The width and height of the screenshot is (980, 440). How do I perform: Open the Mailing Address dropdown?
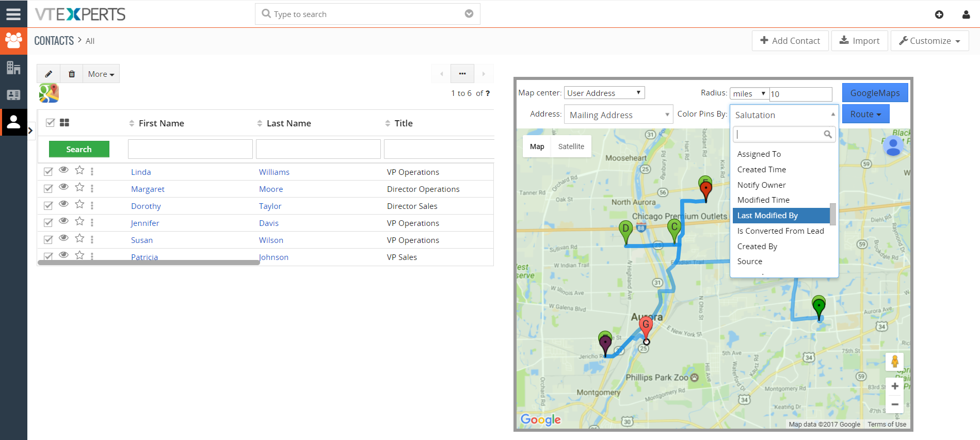tap(618, 115)
